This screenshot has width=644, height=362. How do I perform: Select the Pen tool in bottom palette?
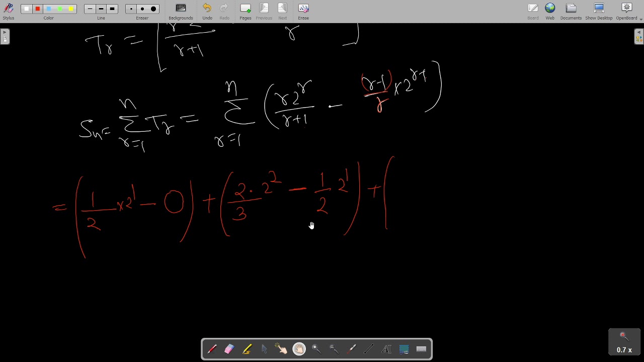[x=212, y=349]
